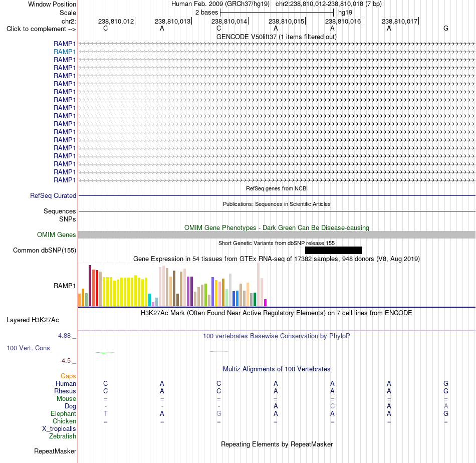
Task: Open the GTEx 'Gene Expression in 54 tissues' title
Action: [x=277, y=259]
